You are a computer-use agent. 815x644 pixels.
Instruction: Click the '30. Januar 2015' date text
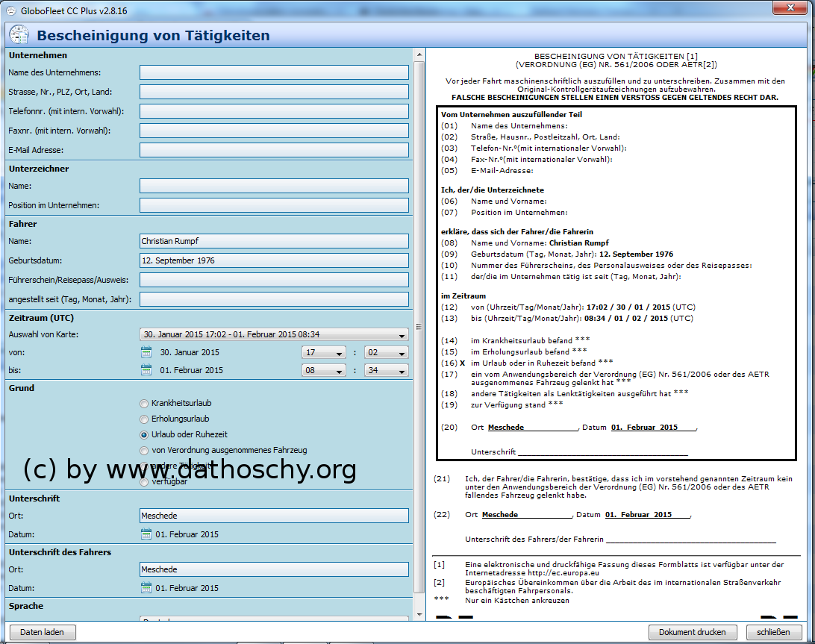coord(190,352)
